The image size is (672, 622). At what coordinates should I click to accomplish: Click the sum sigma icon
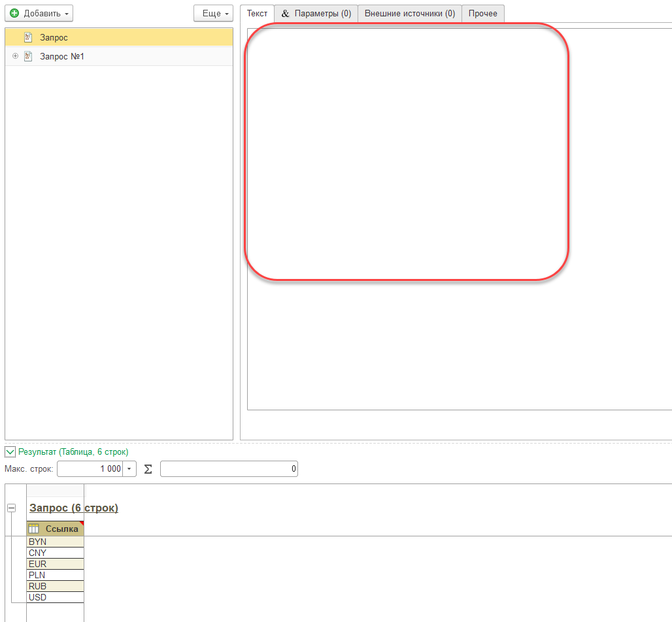pyautogui.click(x=148, y=469)
